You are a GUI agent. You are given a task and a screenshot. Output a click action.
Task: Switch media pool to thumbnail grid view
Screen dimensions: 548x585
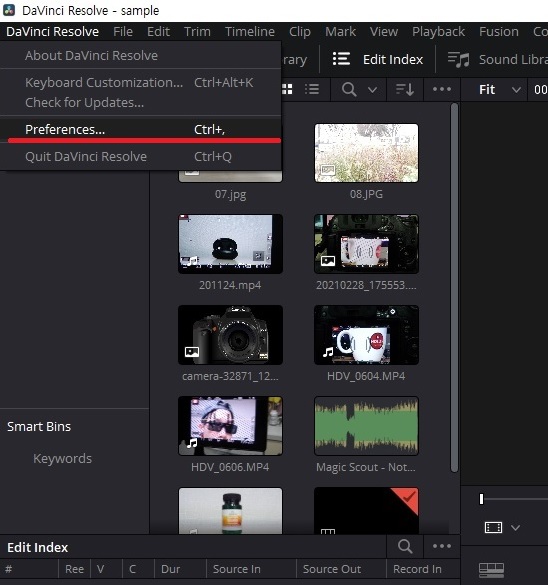287,89
